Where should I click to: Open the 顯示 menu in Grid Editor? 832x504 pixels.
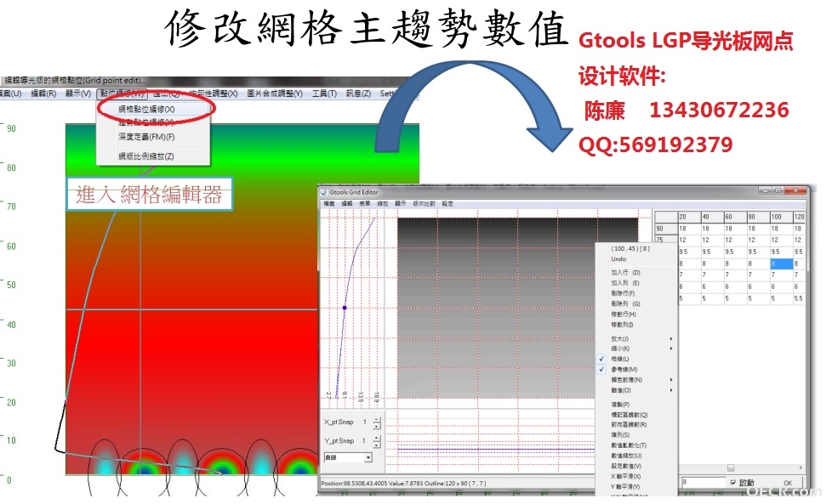[x=400, y=203]
